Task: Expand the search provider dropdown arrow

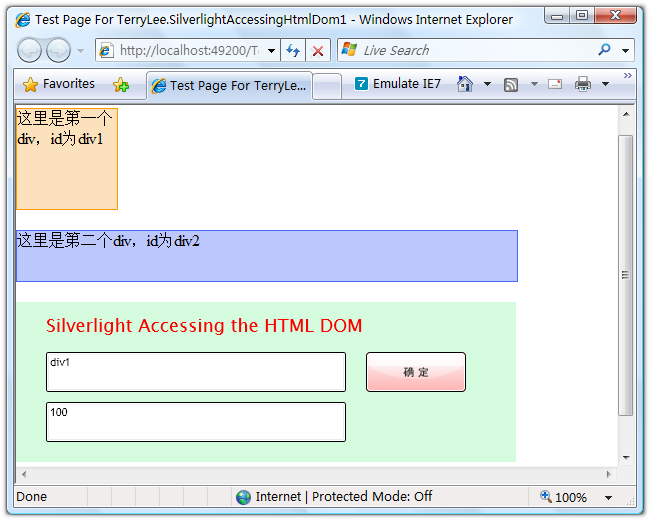Action: point(626,51)
